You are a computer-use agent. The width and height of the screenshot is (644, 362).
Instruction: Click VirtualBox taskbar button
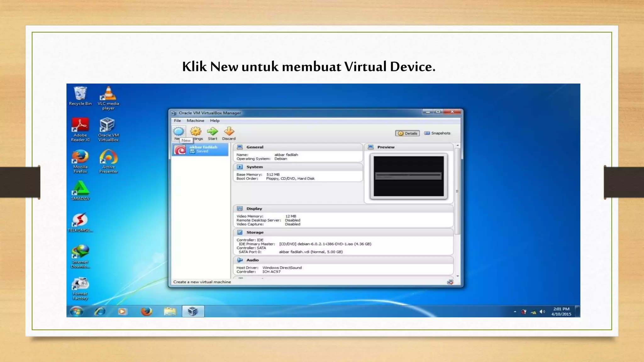[193, 311]
